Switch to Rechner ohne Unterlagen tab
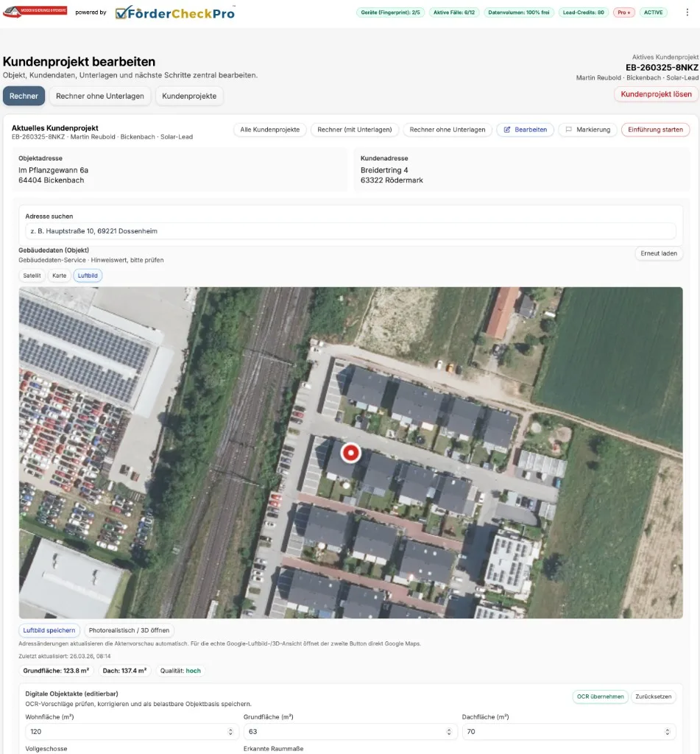This screenshot has height=754, width=700. click(x=100, y=96)
